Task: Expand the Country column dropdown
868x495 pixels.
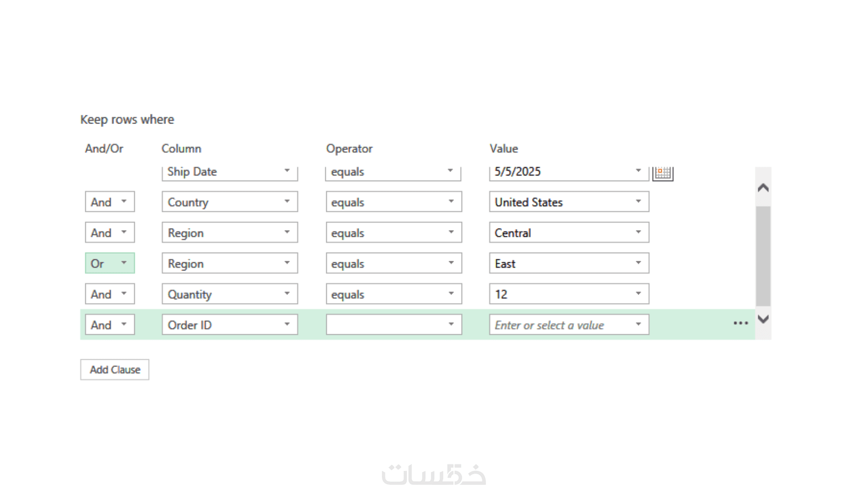Action: pyautogui.click(x=230, y=202)
